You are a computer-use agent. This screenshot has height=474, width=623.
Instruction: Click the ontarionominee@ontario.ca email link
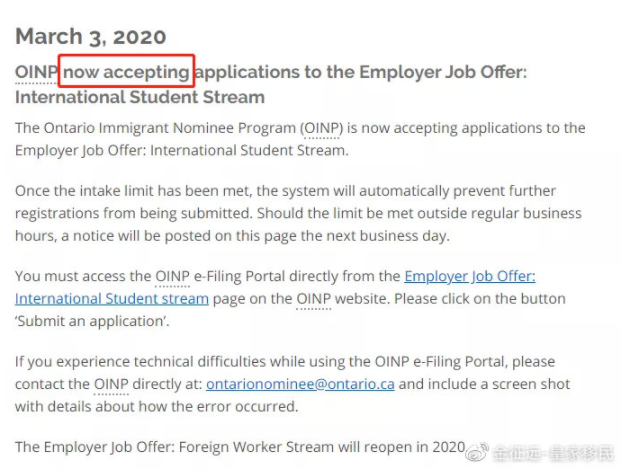coord(300,384)
